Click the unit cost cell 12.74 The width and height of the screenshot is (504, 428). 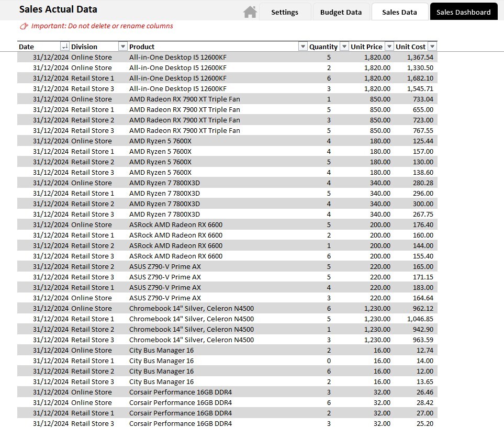tap(425, 350)
